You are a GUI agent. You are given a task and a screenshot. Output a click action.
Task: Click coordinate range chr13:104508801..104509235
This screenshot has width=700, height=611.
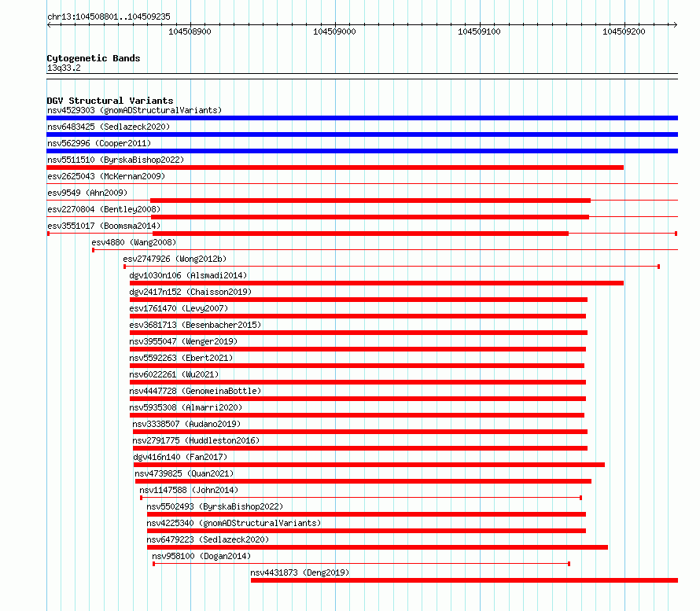point(109,17)
